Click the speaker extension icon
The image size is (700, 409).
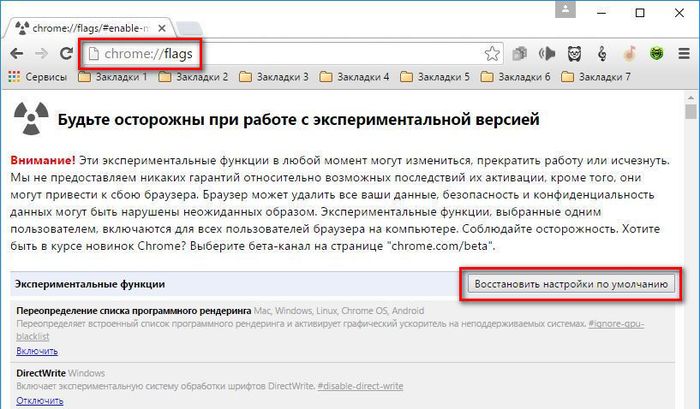(x=547, y=53)
